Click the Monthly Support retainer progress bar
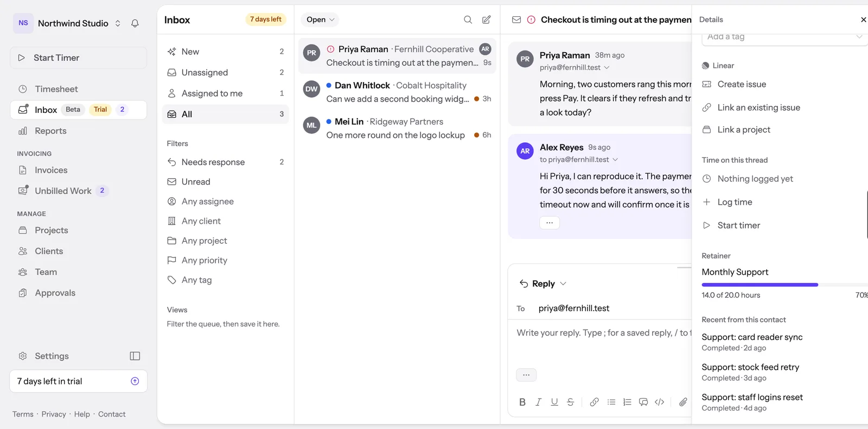868x429 pixels. [x=785, y=285]
